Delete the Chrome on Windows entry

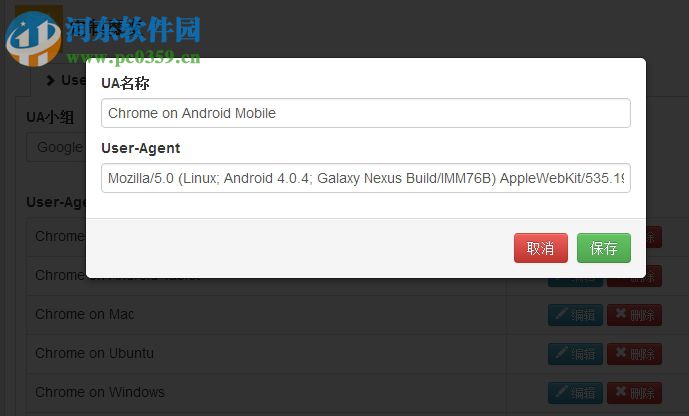(635, 393)
